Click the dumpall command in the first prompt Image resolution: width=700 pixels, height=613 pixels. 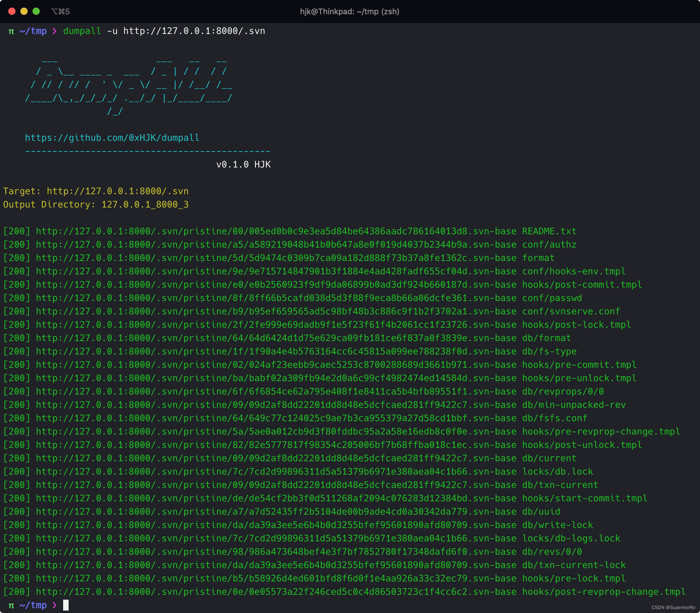tap(82, 31)
